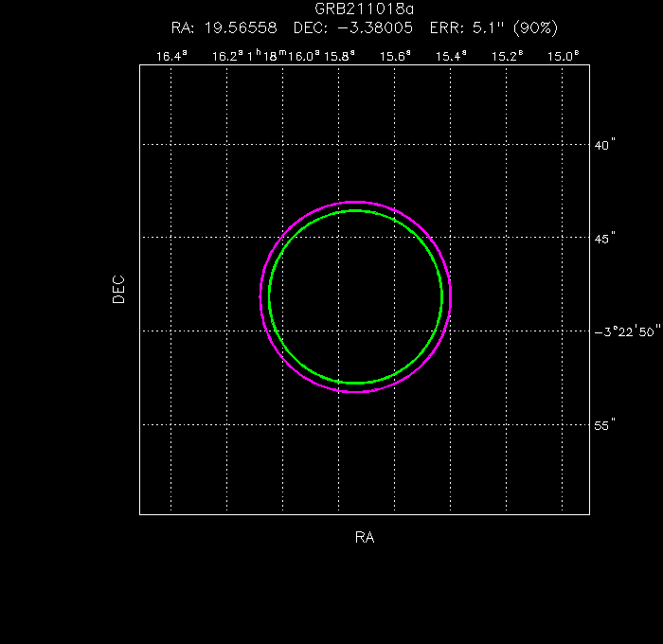This screenshot has width=663, height=644.
Task: Select the magenta error circle outline
Action: [260, 297]
